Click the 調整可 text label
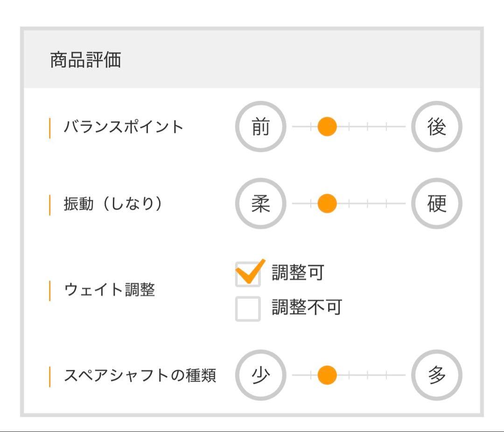Screen dimensions: 504x432 (299, 273)
